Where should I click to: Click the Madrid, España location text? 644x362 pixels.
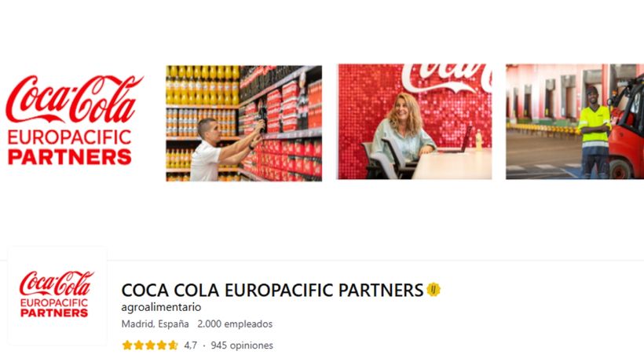[x=156, y=324]
